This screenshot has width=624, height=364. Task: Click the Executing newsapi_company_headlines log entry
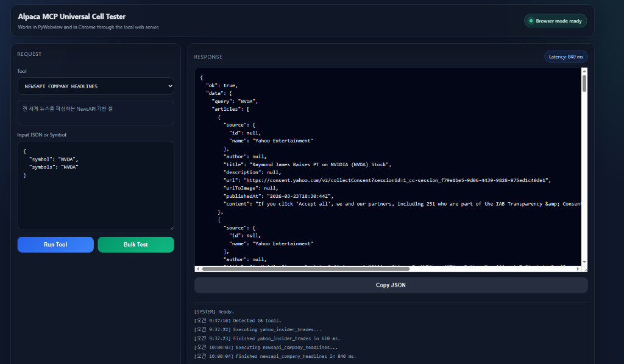(266, 348)
